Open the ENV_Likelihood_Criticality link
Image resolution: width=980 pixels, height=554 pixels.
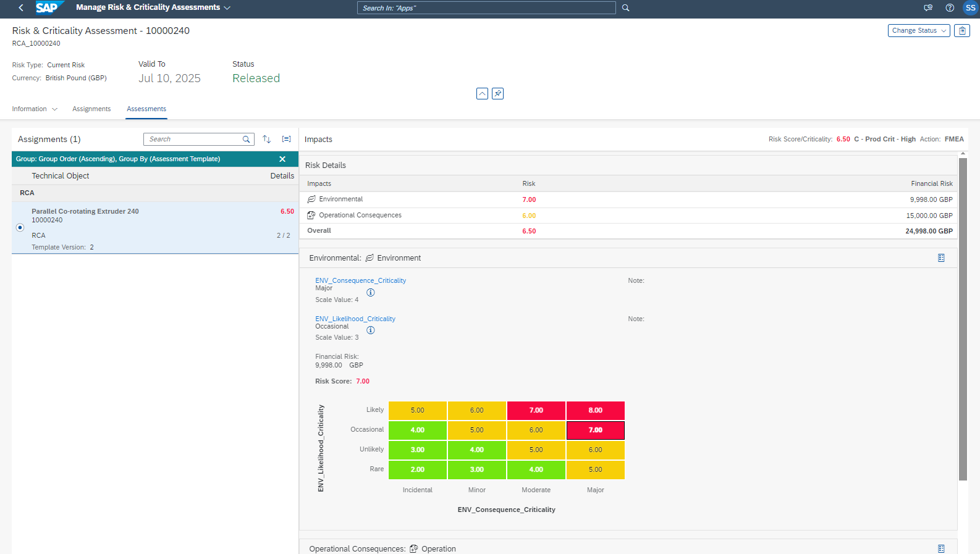(355, 319)
